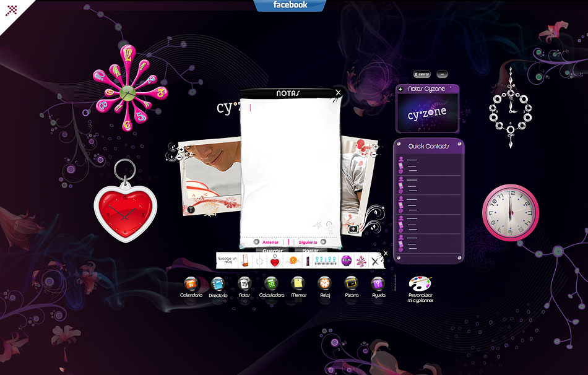Image resolution: width=588 pixels, height=375 pixels.
Task: Click the Quick Contacts header
Action: point(429,146)
